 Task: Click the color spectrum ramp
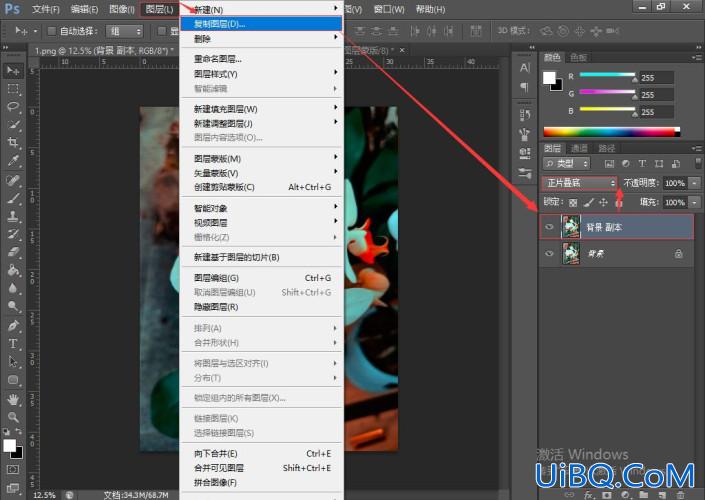click(x=611, y=132)
